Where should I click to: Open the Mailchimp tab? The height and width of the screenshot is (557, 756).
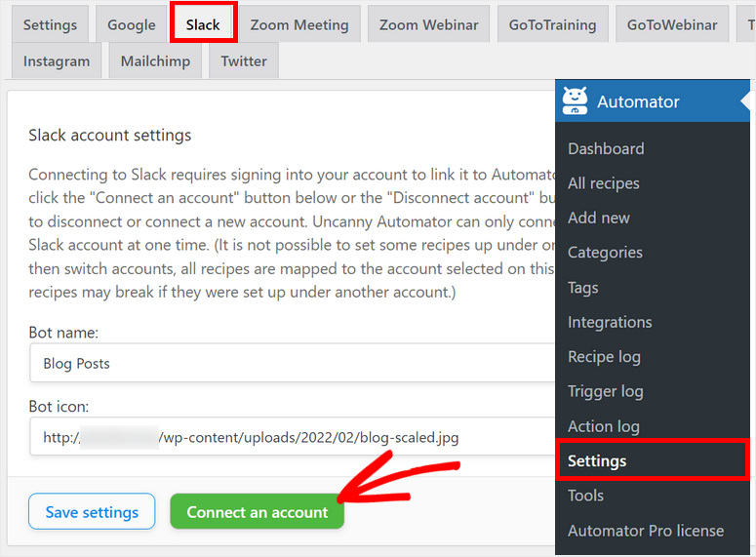[x=154, y=60]
